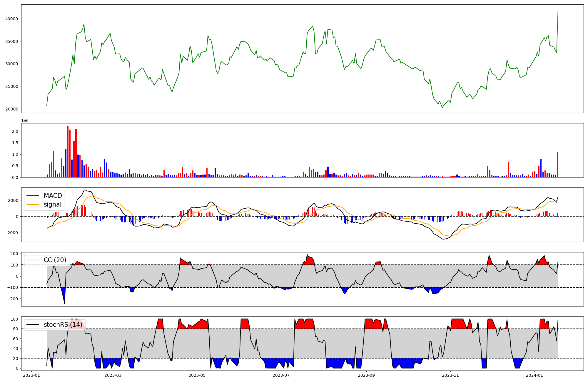This screenshot has height=382, width=588.
Task: Click the 1e6 exponent label above volume chart
Action: [x=25, y=121]
